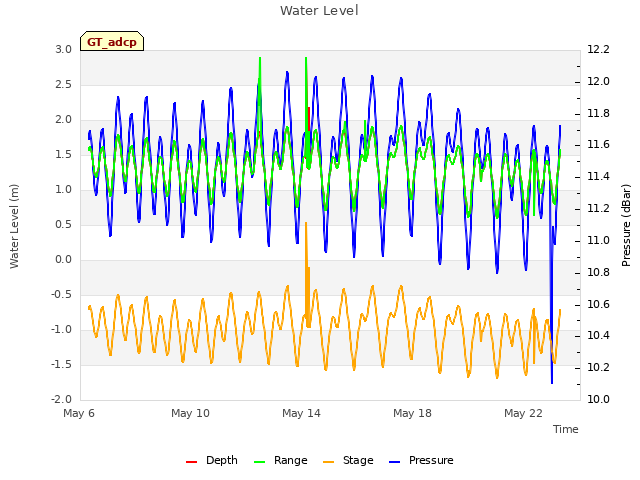
Task: Toggle the Stage legend entry
Action: (x=348, y=460)
